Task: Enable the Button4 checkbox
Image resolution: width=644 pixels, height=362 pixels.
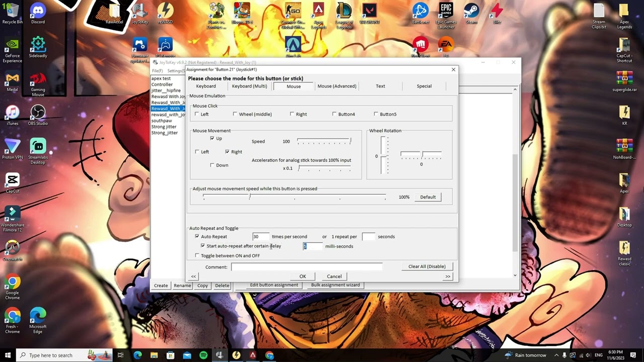Action: 334,114
